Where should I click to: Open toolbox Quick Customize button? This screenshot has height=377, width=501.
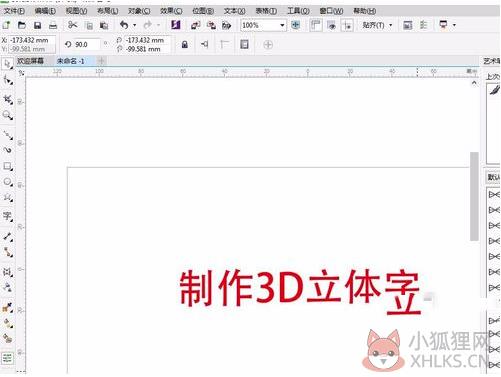click(7, 358)
